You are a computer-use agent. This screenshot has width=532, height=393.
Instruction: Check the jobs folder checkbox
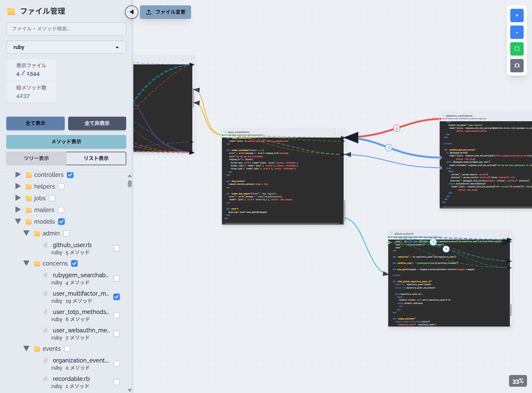pos(52,198)
